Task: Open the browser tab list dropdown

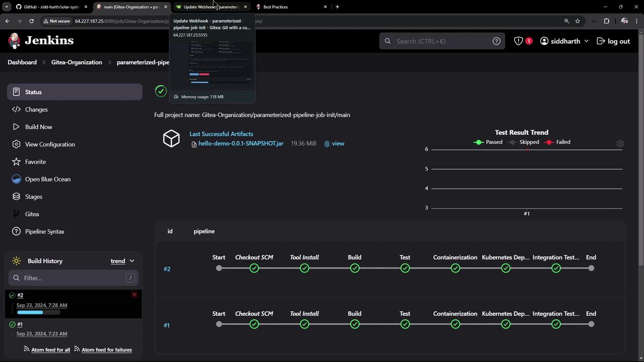Action: point(7,7)
